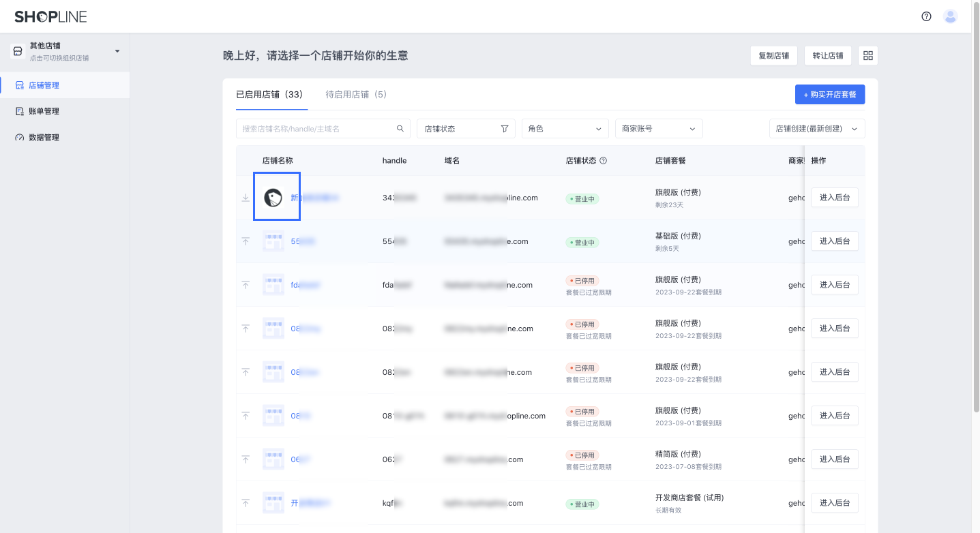Click 开发商店套餐 (试用) plan text
Viewport: 980px width, 533px height.
(x=689, y=498)
